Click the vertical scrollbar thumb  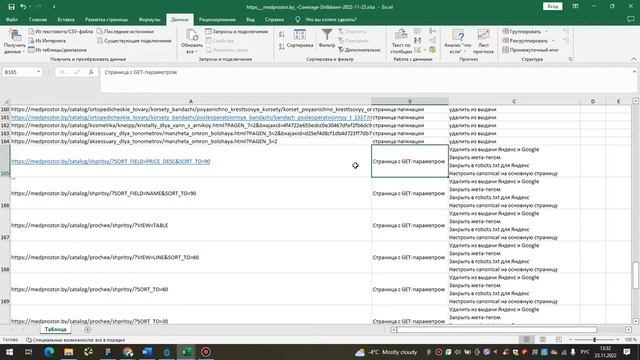tap(636, 276)
